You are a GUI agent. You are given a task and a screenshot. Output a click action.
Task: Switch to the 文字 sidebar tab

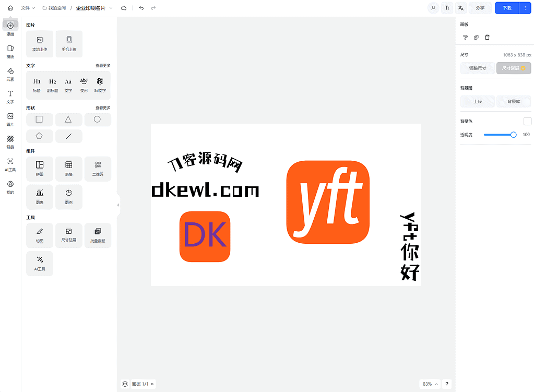tap(10, 97)
